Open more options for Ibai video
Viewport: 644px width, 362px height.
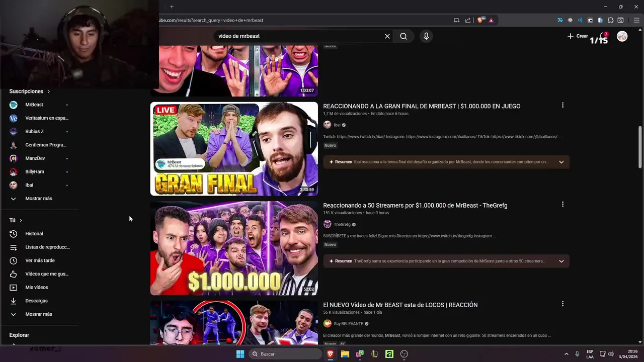[562, 105]
